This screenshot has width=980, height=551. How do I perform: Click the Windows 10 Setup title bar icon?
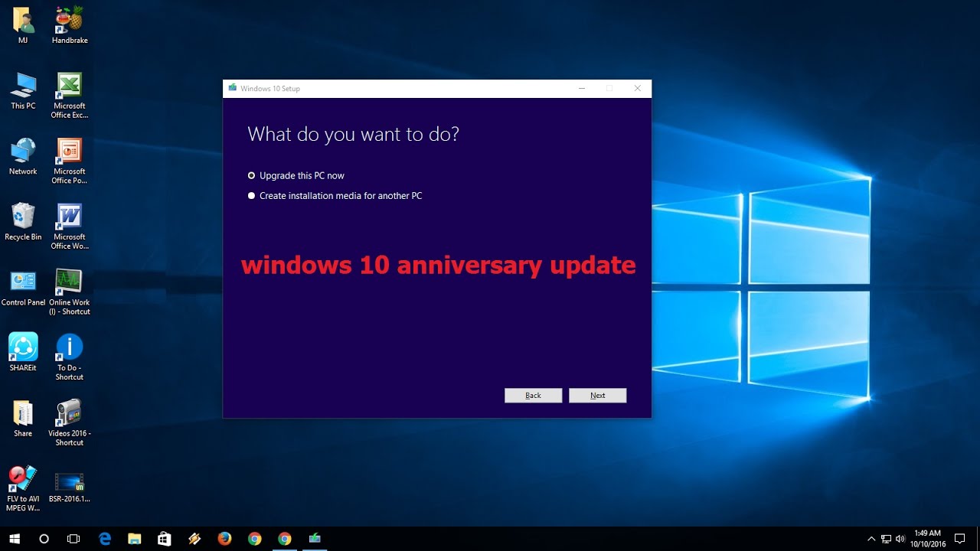pyautogui.click(x=233, y=88)
